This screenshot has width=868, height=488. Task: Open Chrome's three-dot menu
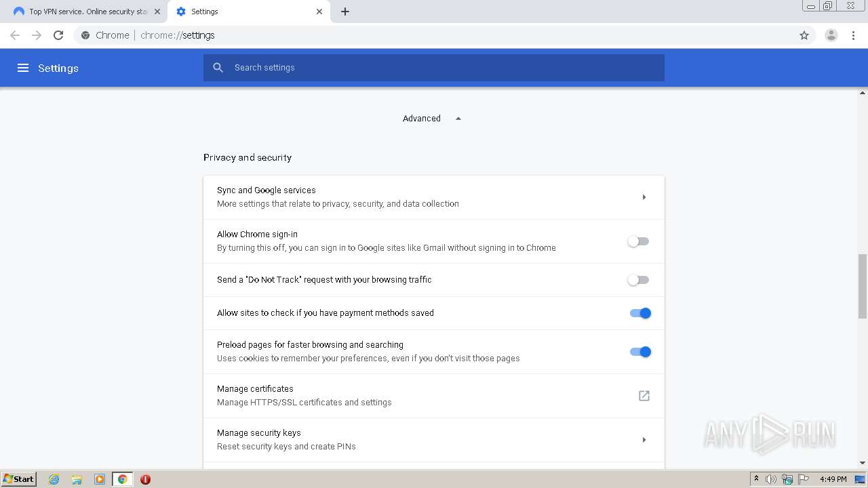tap(854, 35)
